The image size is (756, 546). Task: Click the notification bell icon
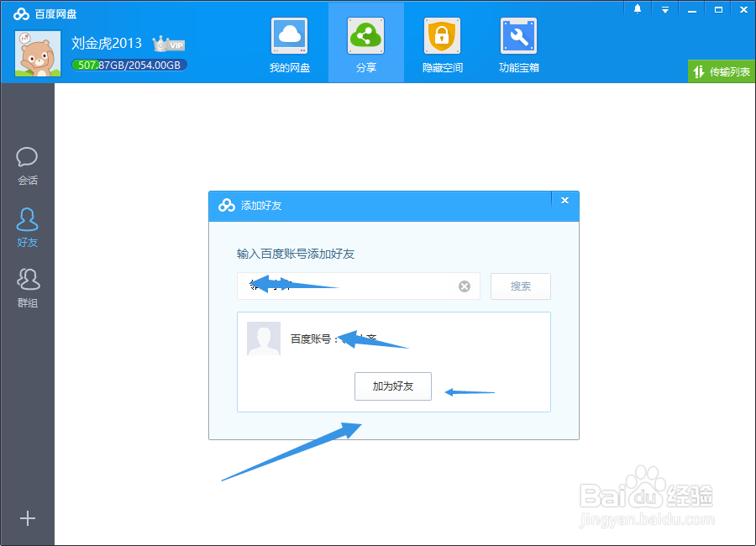(638, 8)
